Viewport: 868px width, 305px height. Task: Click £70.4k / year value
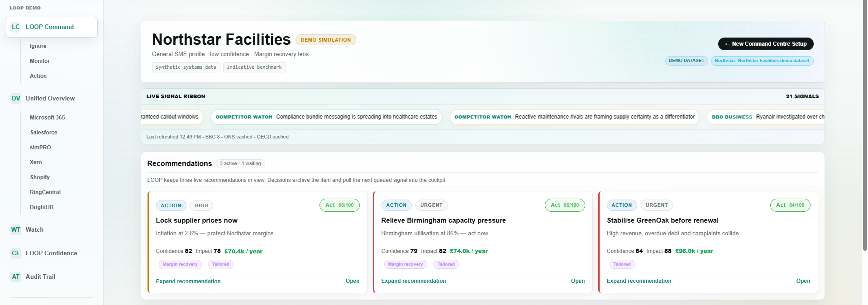point(243,252)
